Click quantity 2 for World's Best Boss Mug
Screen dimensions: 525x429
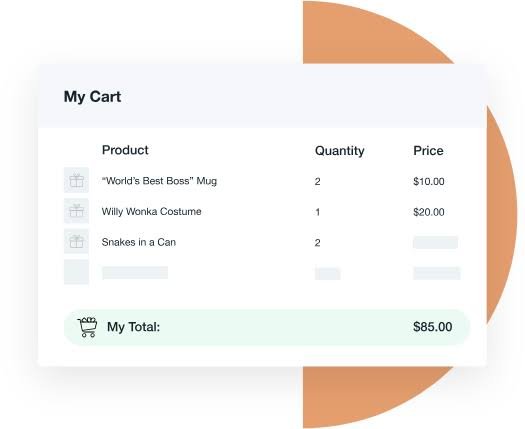tap(317, 182)
